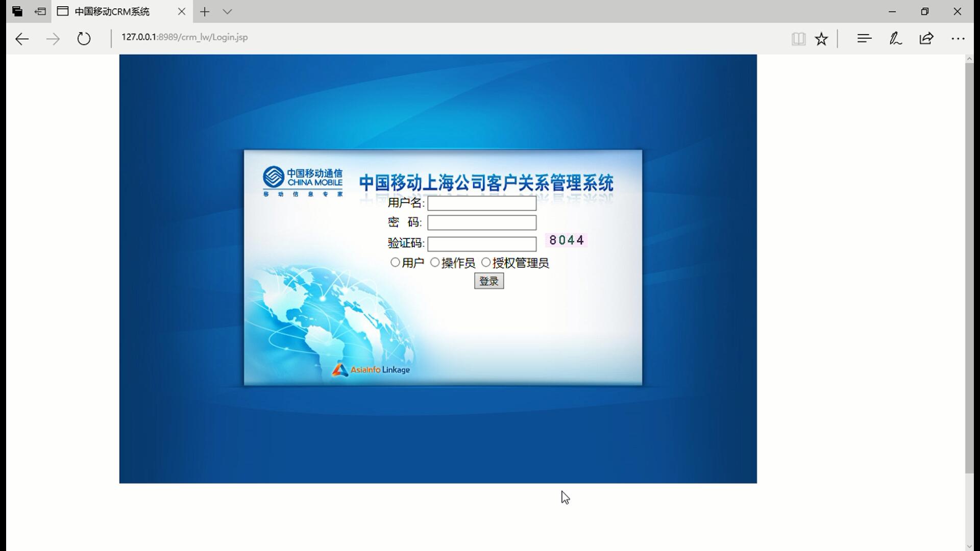980x551 pixels.
Task: Close the browser window
Action: coord(958,11)
